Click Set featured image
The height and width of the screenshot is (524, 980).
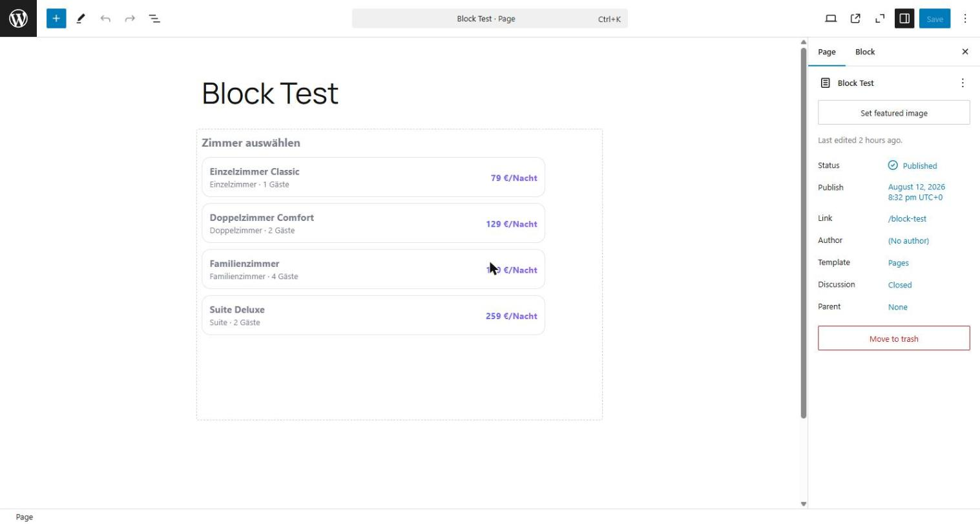[893, 112]
